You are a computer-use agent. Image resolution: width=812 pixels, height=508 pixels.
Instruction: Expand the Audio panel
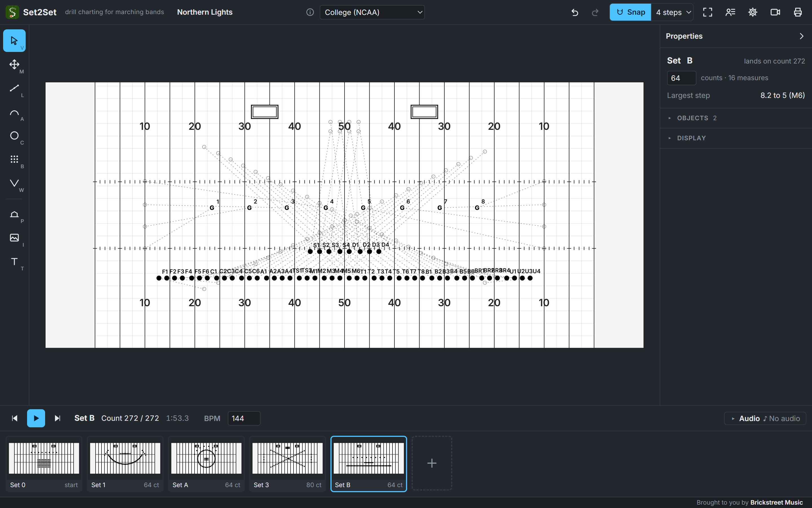[x=765, y=419]
